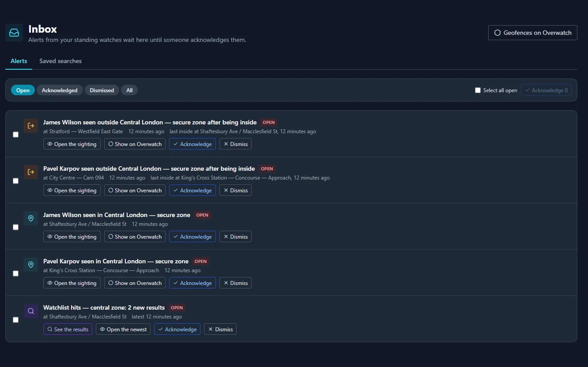
Task: Click the location pin icon on Pavel Karpov seen in zone alert
Action: [31, 265]
